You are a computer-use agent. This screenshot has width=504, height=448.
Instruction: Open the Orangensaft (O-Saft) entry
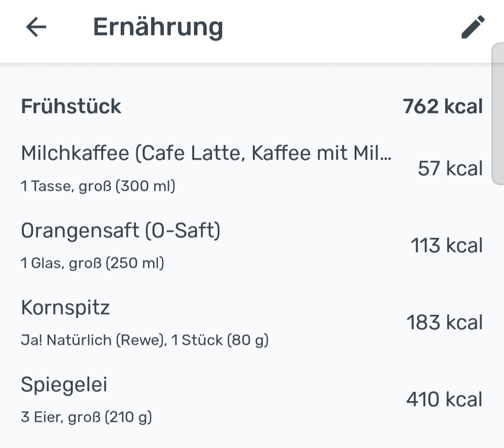(120, 231)
